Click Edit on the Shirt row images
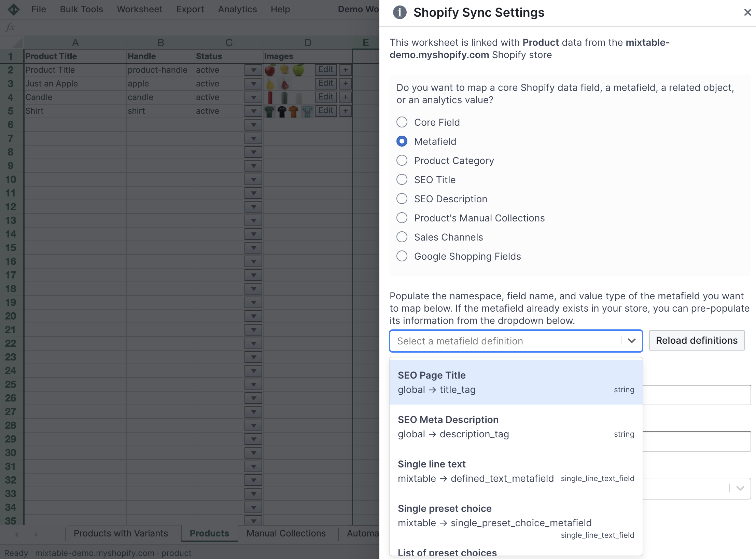This screenshot has width=756, height=559. tap(325, 110)
